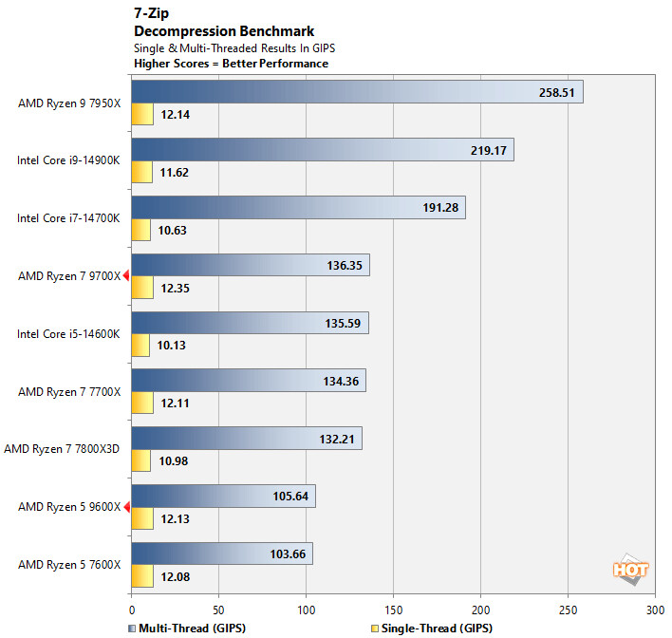Click the 100 x-axis tick label
Screen dimensions: 672x638
click(306, 610)
